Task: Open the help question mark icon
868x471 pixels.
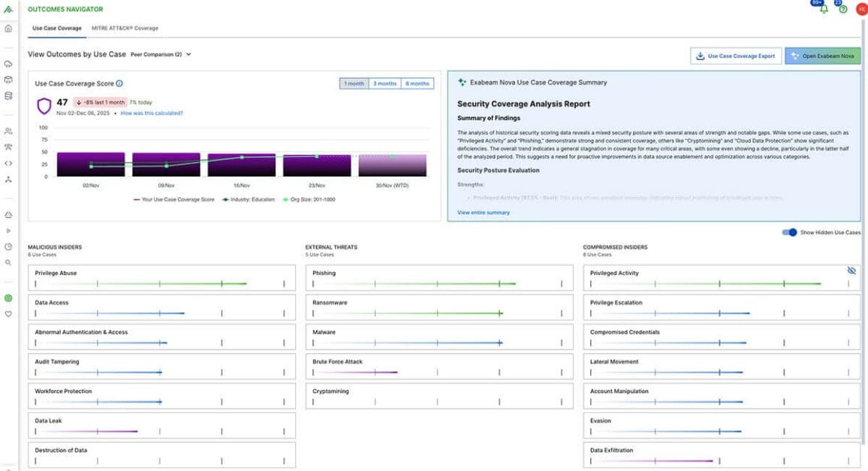Action: 843,9
